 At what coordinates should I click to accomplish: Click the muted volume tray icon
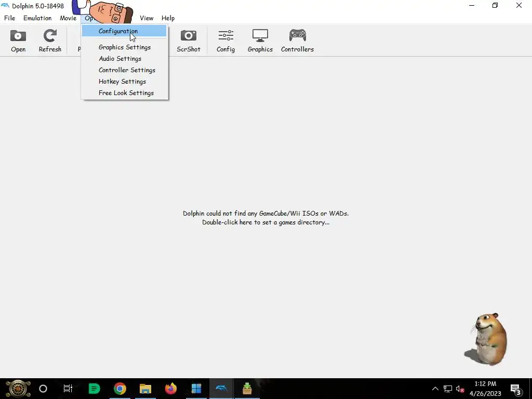pyautogui.click(x=460, y=389)
